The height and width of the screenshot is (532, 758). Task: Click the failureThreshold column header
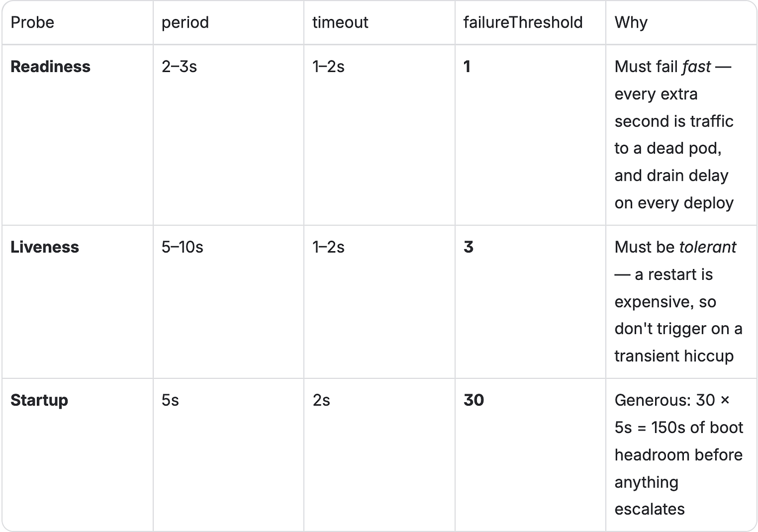[x=523, y=22]
